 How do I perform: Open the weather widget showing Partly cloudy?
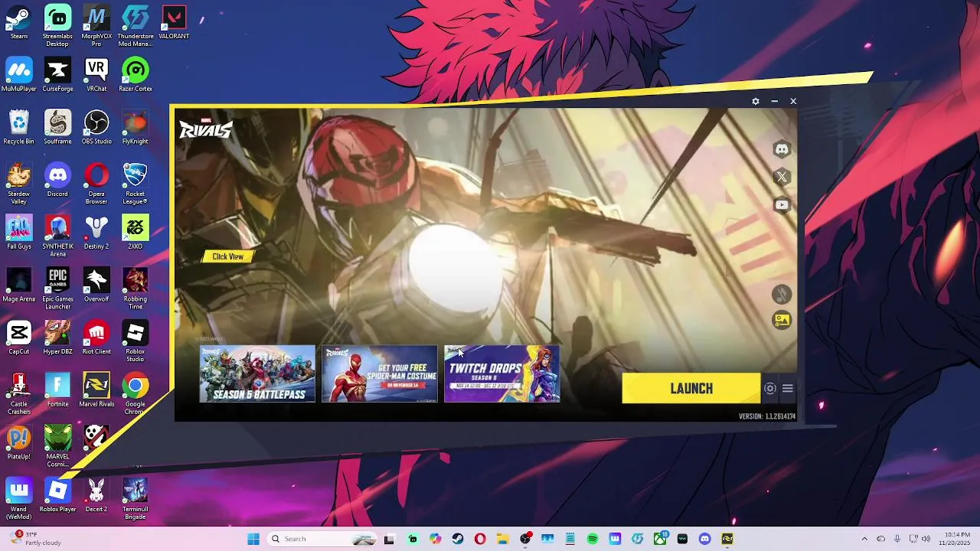click(x=37, y=539)
